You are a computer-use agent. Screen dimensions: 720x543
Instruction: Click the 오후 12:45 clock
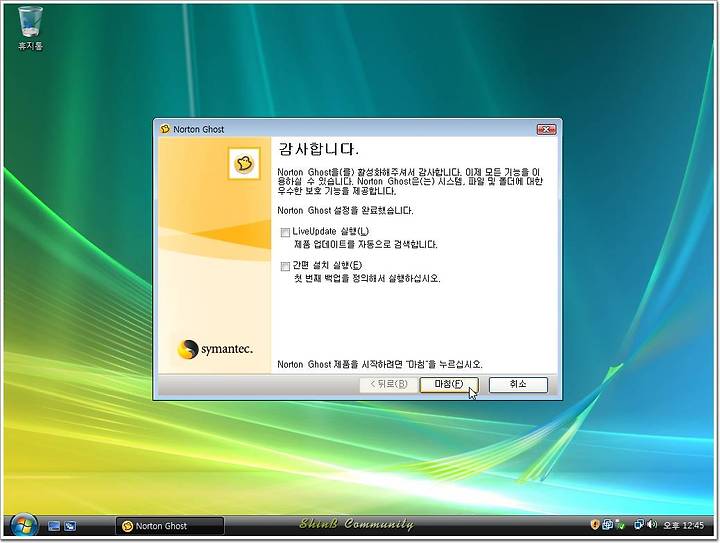[684, 525]
